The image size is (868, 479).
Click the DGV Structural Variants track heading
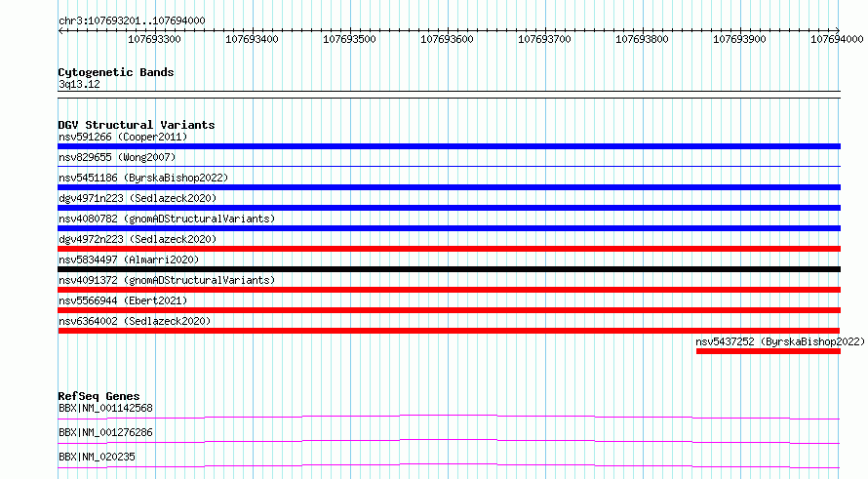(137, 125)
